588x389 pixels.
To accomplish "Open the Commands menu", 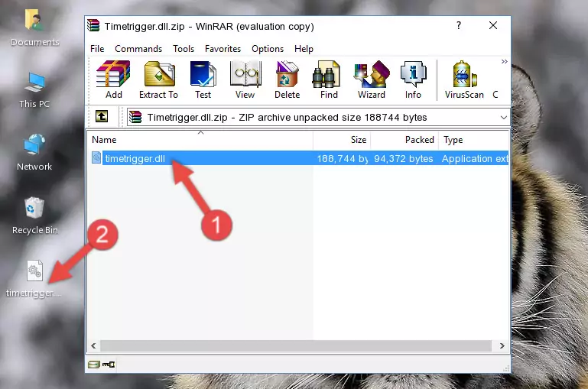I will click(x=138, y=49).
